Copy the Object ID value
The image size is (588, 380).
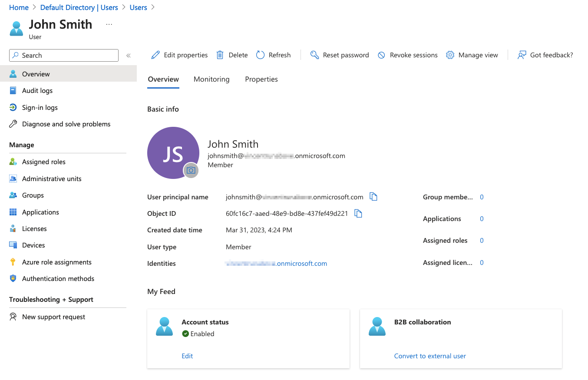(358, 213)
